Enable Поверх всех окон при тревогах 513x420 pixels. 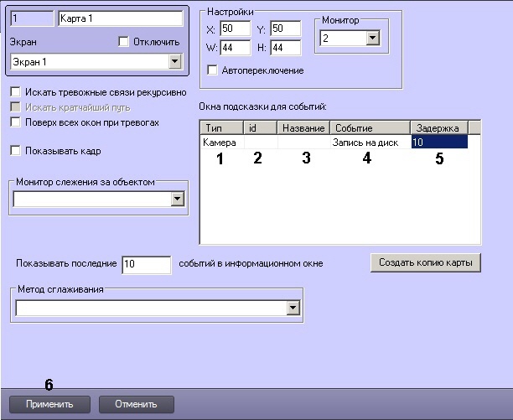coord(15,122)
